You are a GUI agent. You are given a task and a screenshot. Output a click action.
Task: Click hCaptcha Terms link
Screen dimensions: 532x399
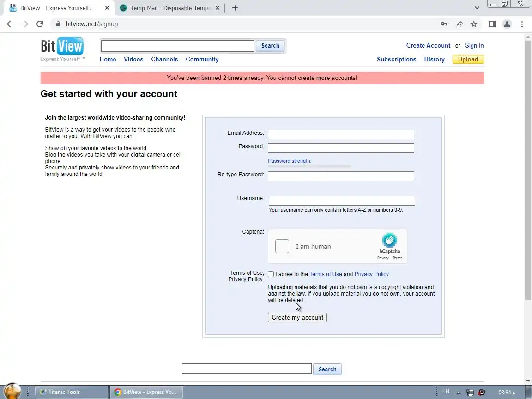[397, 258]
